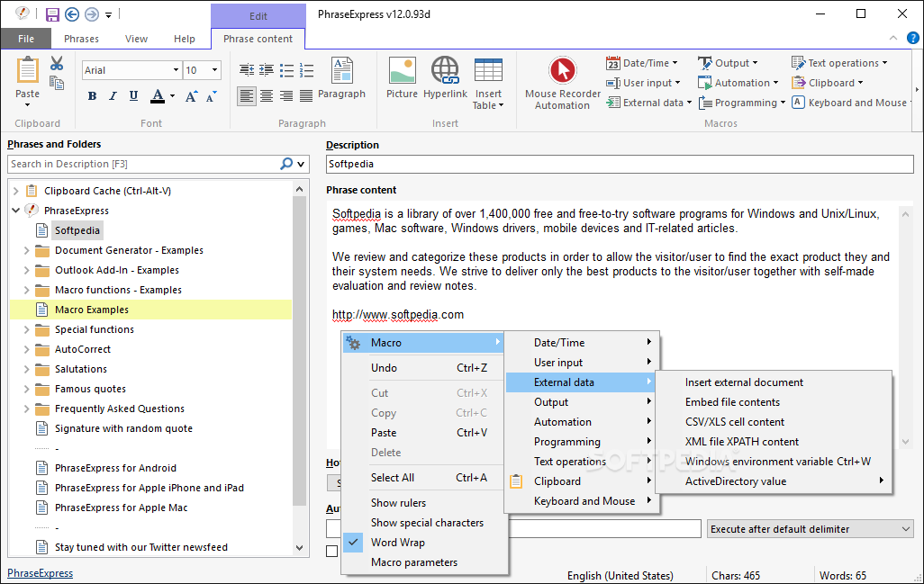
Task: Expand the Clipboard Cache tree node
Action: [16, 191]
